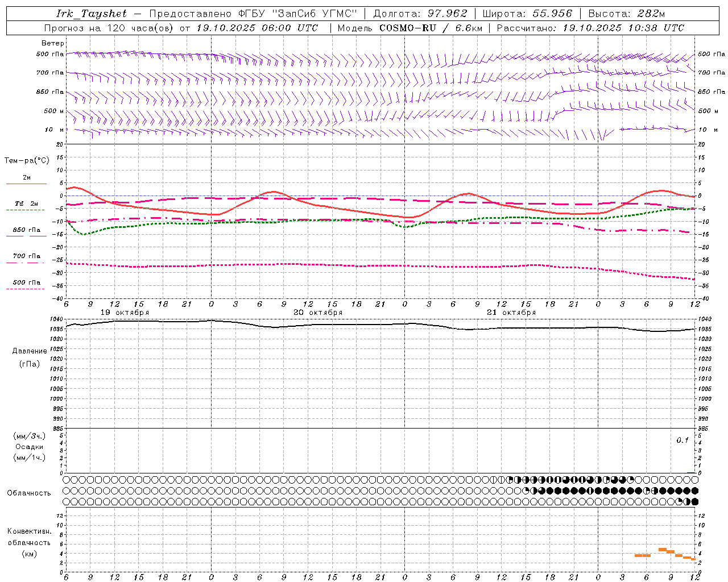
Task: Click the 850 гПа temperature legend entry
Action: [x=27, y=230]
